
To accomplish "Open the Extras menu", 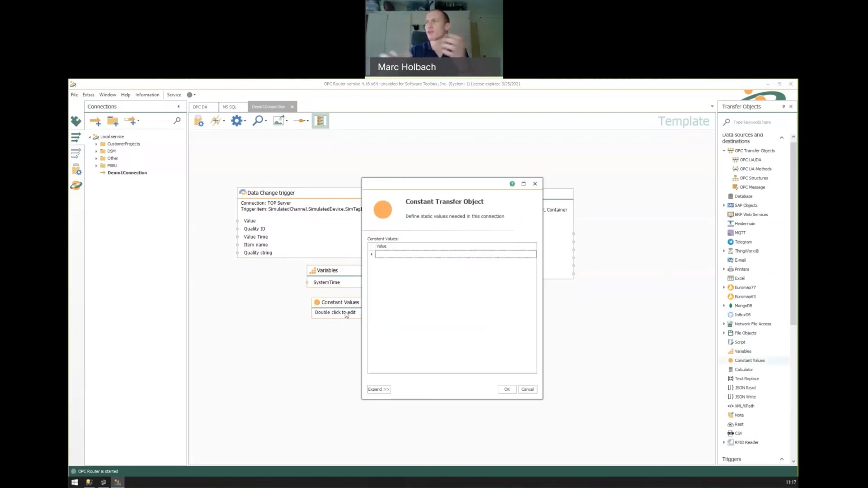I will [x=88, y=95].
